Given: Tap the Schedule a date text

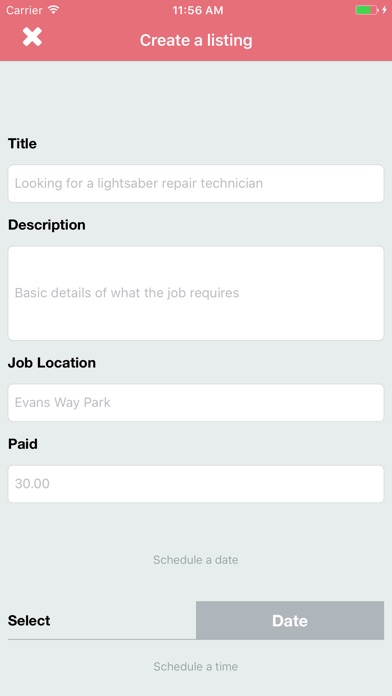Looking at the screenshot, I should point(196,560).
